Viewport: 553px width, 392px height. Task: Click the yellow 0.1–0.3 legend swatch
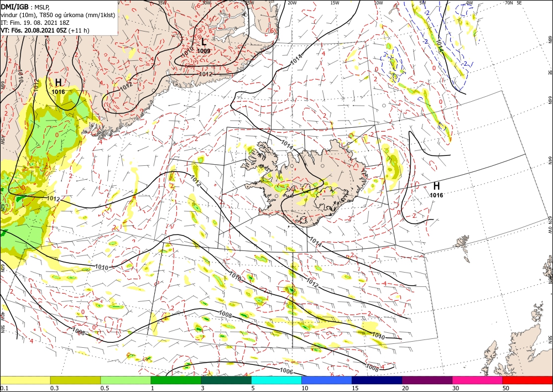[25, 380]
